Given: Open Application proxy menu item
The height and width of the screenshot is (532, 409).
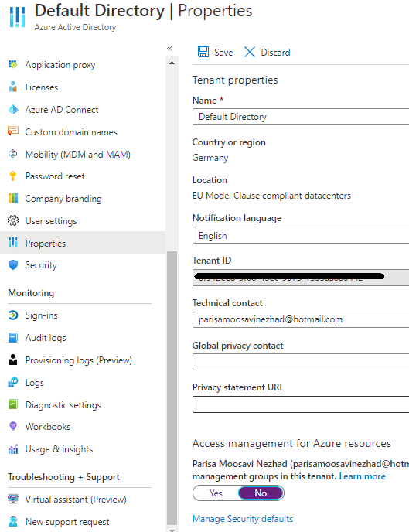Looking at the screenshot, I should click(60, 64).
